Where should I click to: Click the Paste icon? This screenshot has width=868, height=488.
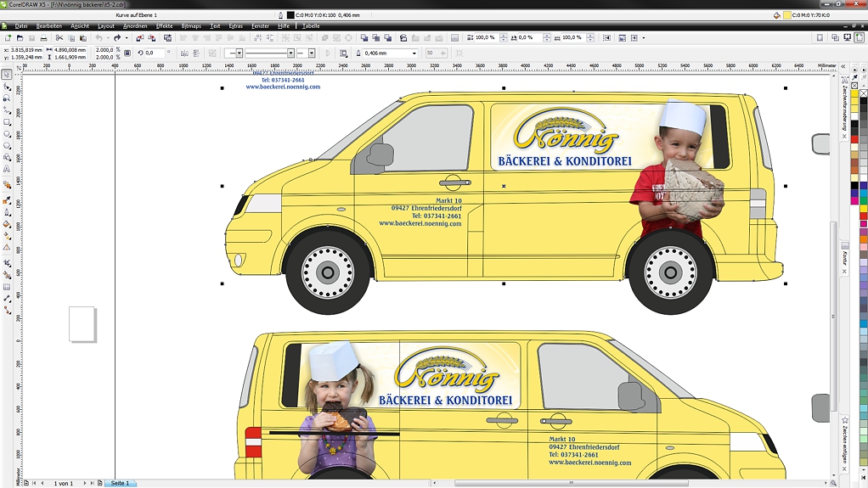point(83,38)
